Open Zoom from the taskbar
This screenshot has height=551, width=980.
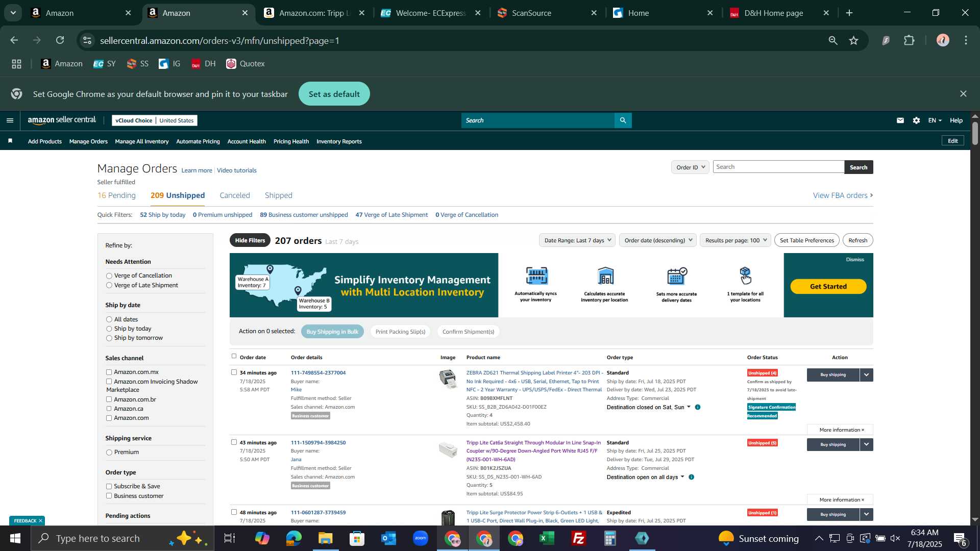tap(421, 538)
